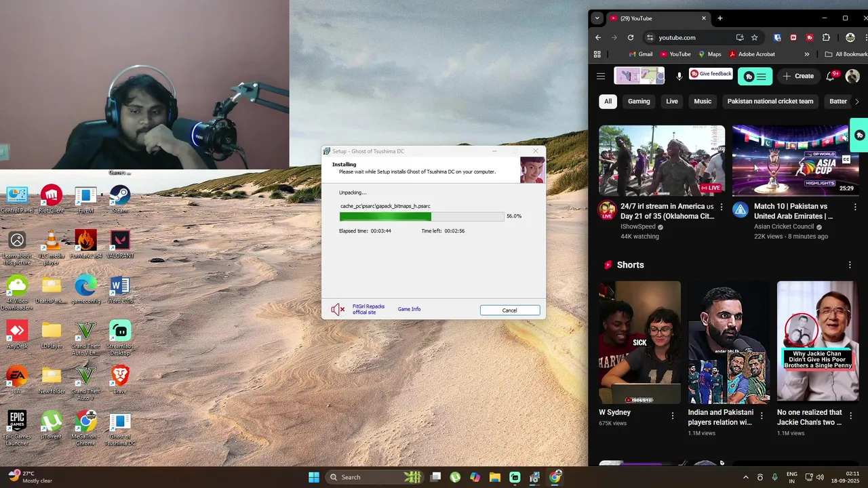Open Gmail bookmark
Image resolution: width=868 pixels, height=488 pixels.
pos(640,54)
